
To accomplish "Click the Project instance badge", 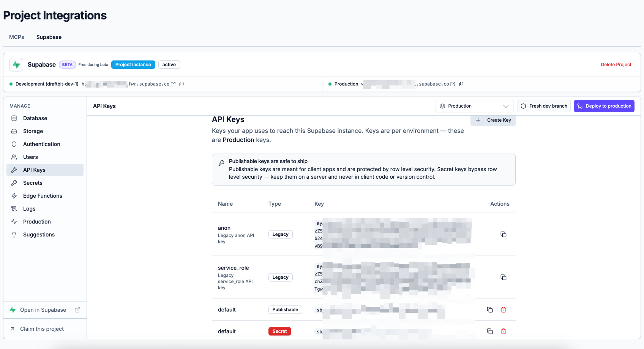I will coord(133,65).
